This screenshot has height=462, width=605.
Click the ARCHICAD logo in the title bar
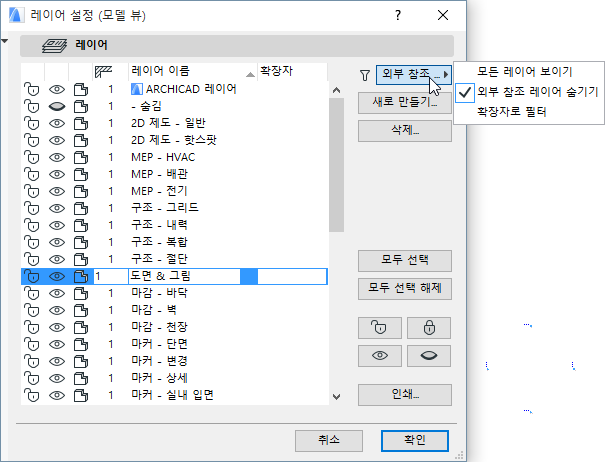pos(17,15)
